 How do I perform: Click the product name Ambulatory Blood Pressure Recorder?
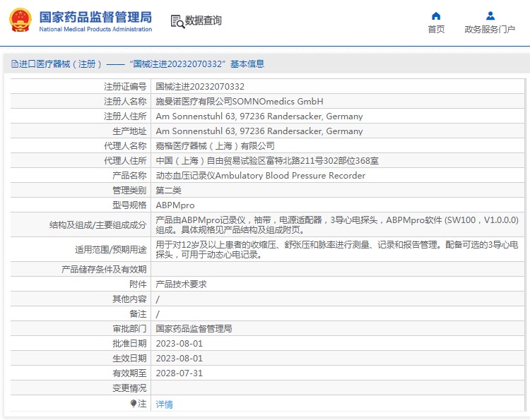coord(260,176)
